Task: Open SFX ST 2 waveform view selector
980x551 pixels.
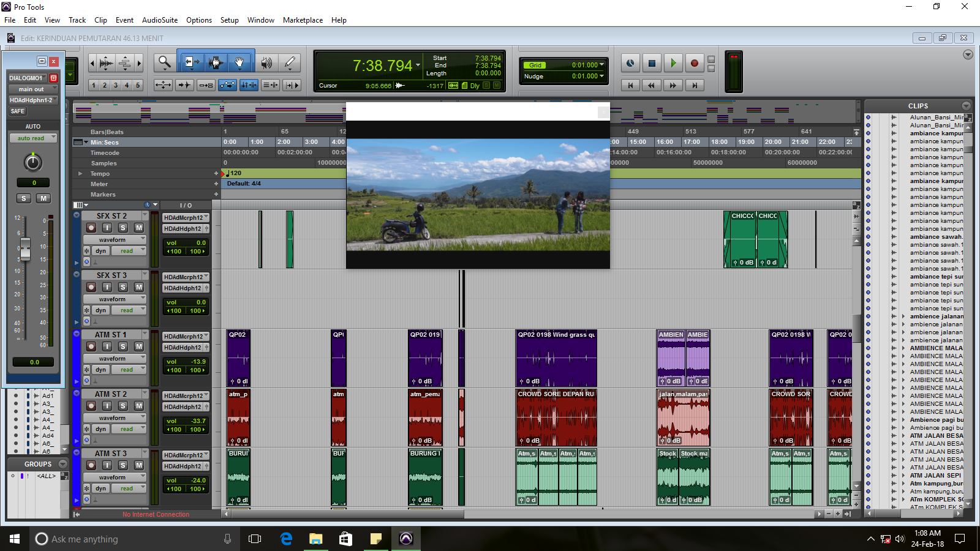Action: point(115,240)
